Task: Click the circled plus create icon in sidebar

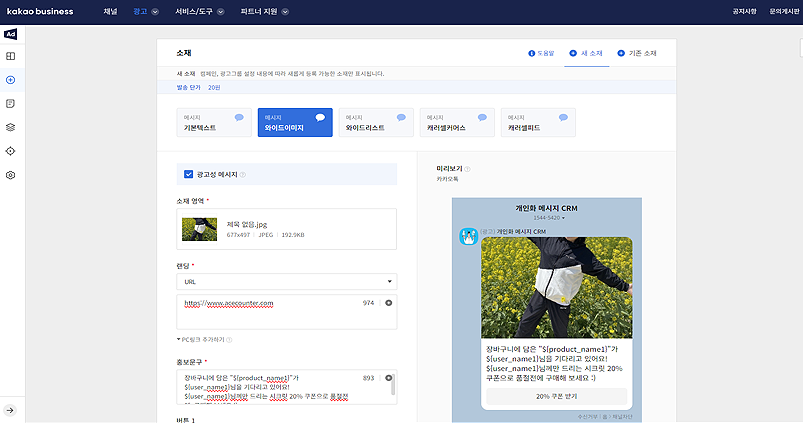Action: point(10,80)
